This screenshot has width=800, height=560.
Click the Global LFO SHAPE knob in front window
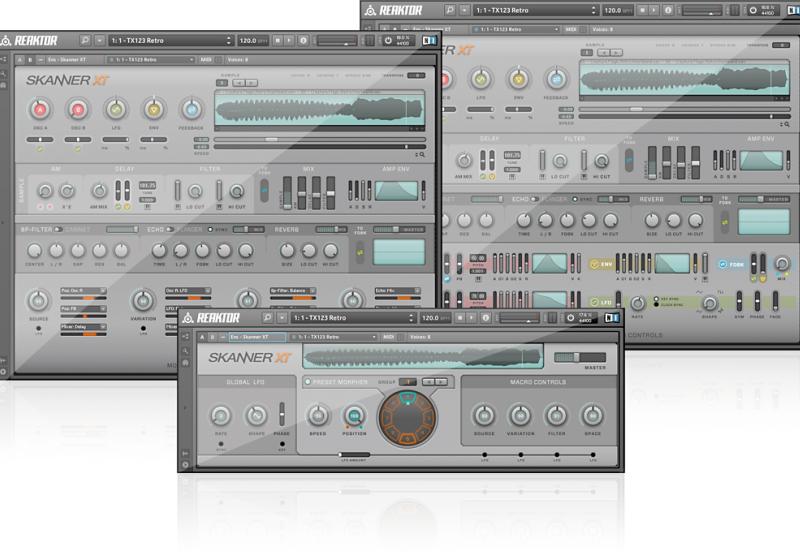257,416
